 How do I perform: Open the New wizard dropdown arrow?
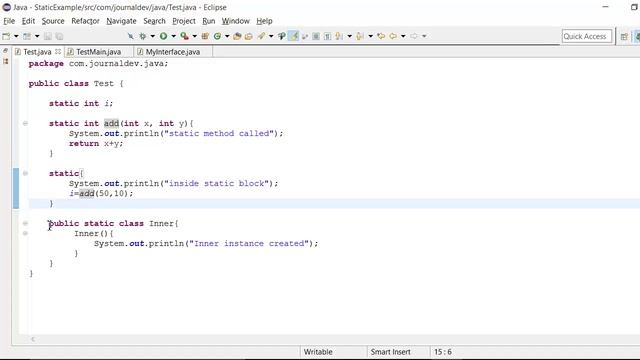coord(16,36)
